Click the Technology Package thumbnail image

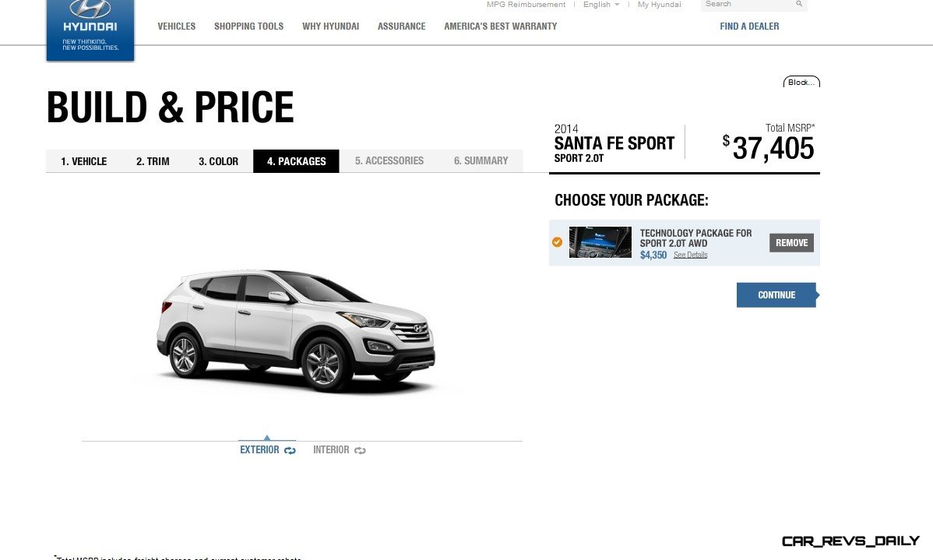pyautogui.click(x=600, y=242)
